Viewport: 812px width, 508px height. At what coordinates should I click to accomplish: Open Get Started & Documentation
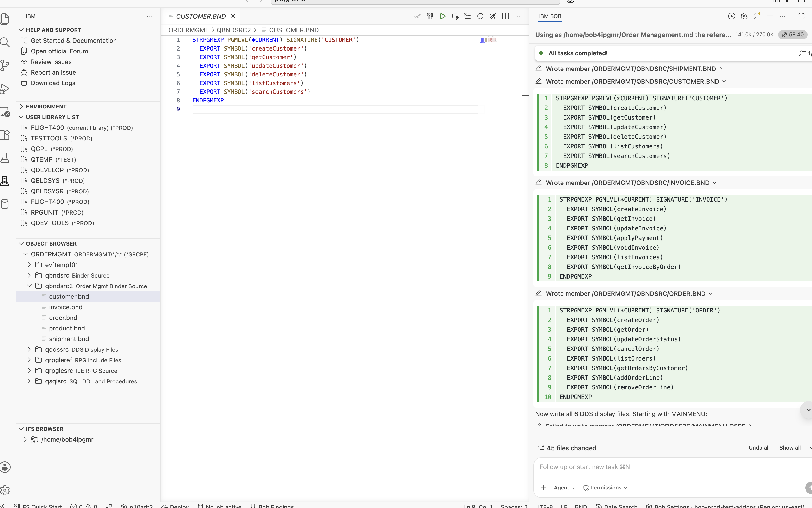click(x=74, y=41)
